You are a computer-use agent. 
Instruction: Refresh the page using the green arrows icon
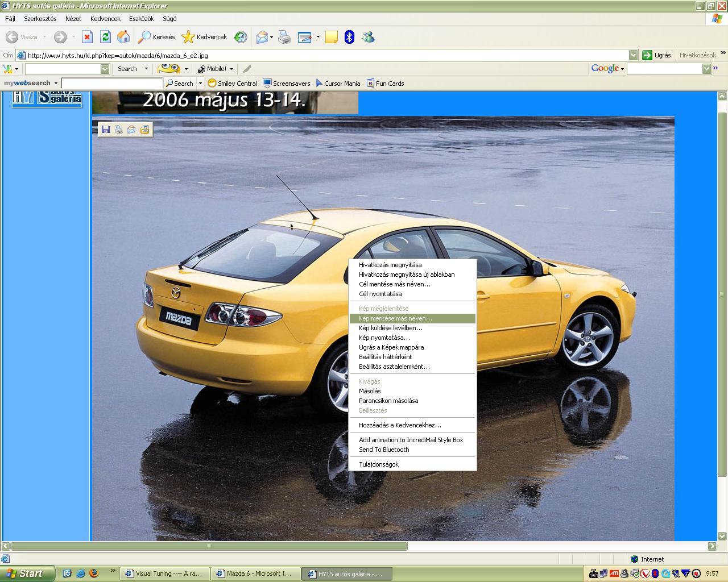point(105,37)
